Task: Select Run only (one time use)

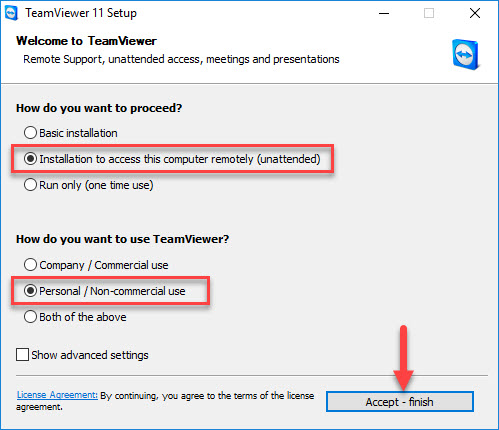Action: click(89, 185)
